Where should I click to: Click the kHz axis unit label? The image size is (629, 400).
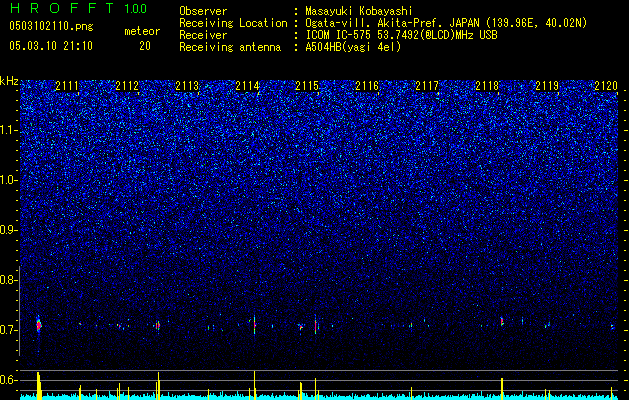[9, 81]
